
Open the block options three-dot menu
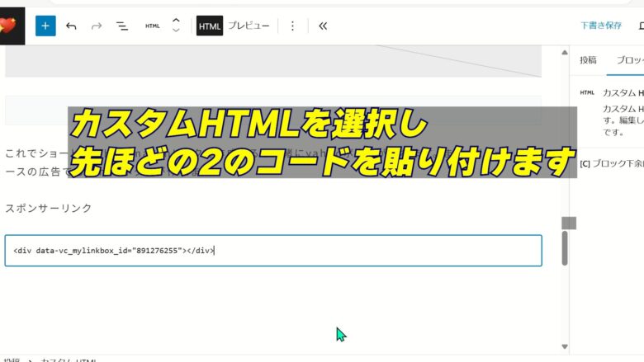[291, 26]
